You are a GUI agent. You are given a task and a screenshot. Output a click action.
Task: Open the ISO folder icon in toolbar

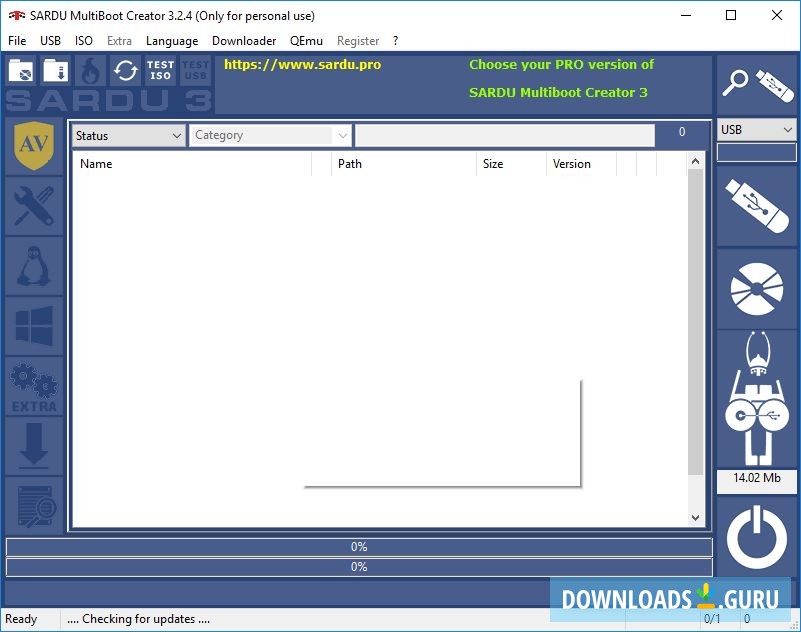(21, 71)
